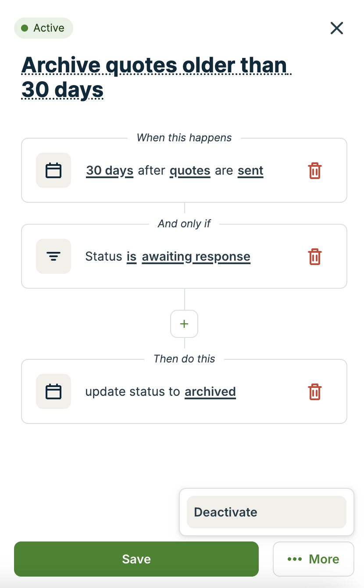This screenshot has width=364, height=588.
Task: Delete the archive action with trash icon
Action: pos(314,392)
